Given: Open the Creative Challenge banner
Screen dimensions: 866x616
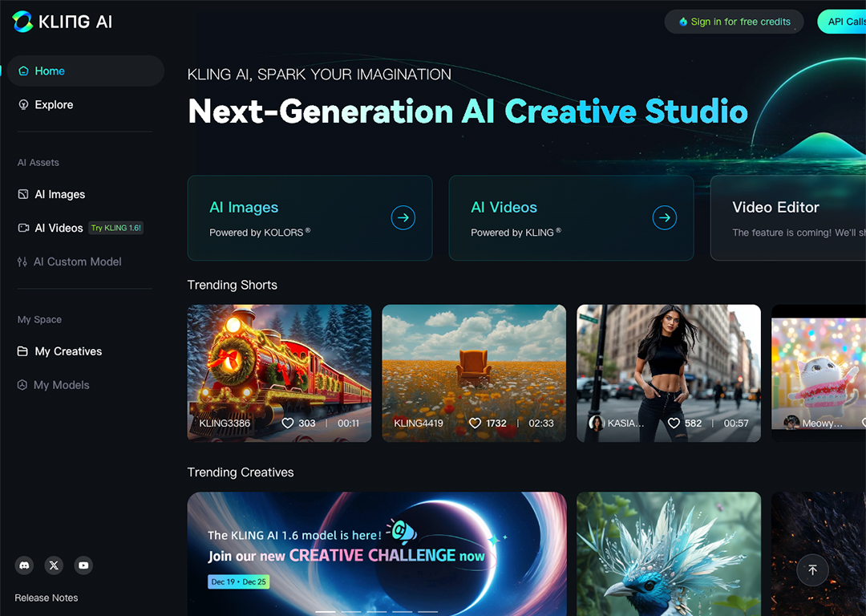Looking at the screenshot, I should 377,553.
